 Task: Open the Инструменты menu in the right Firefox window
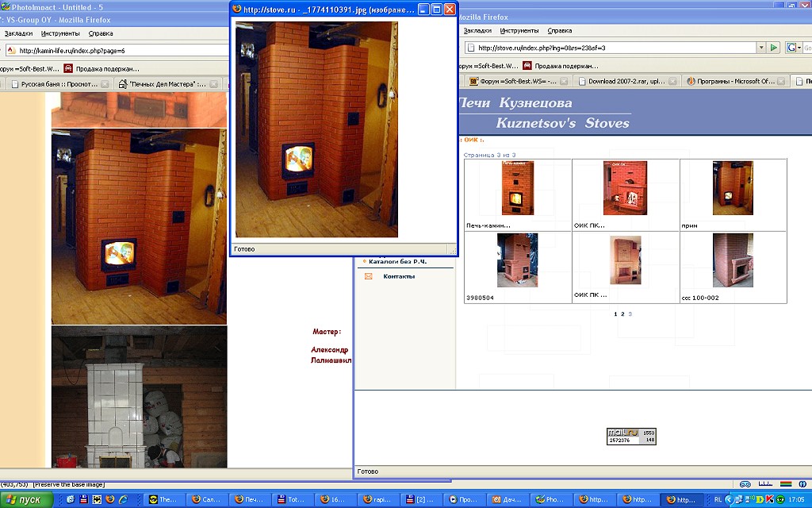coord(519,30)
